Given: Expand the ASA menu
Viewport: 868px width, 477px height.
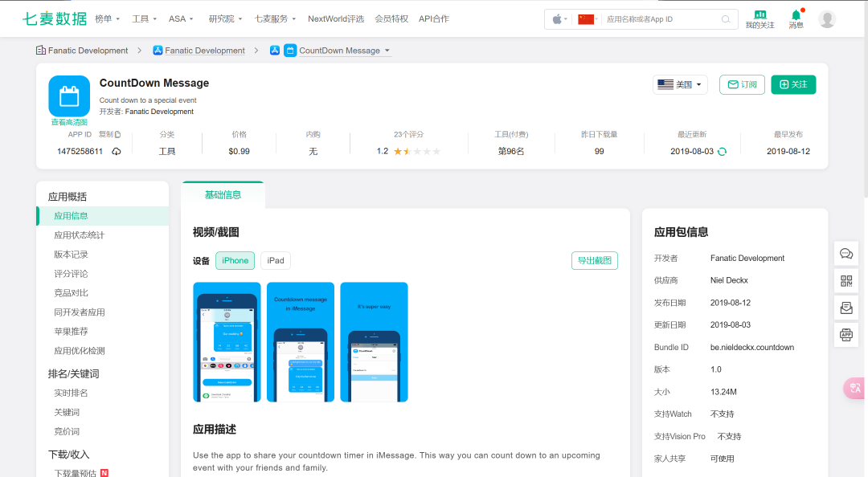Looking at the screenshot, I should (x=181, y=18).
